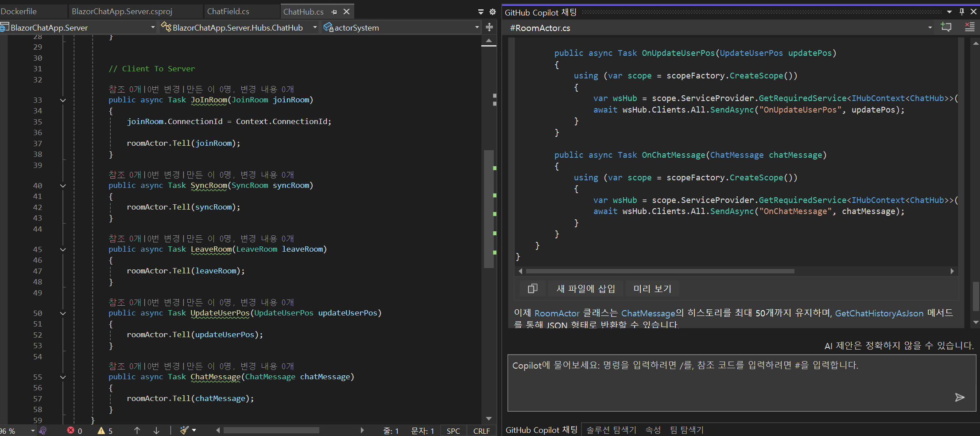Click the error count indicator
The height and width of the screenshot is (436, 980).
click(x=74, y=431)
